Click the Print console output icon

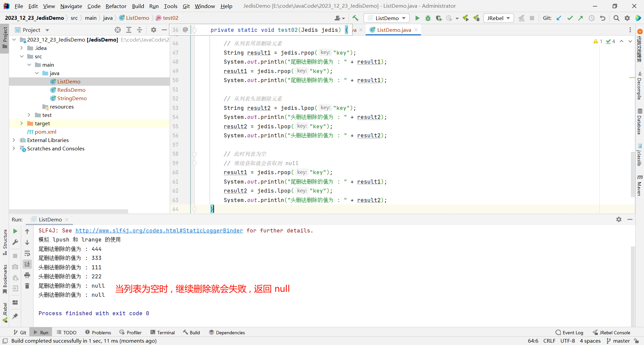(x=27, y=275)
